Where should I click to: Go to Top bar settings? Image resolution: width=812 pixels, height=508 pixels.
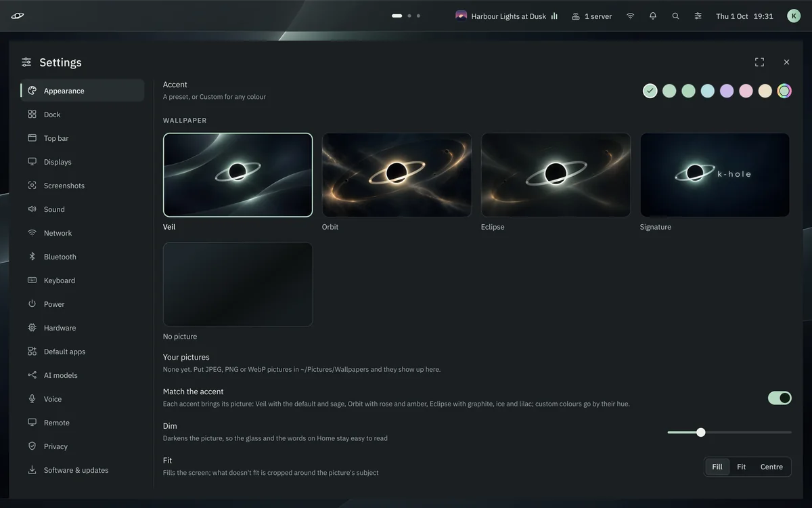(82, 138)
